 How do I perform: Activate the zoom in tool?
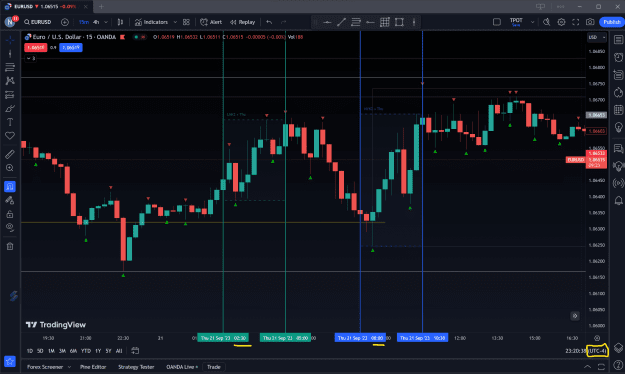(10, 168)
